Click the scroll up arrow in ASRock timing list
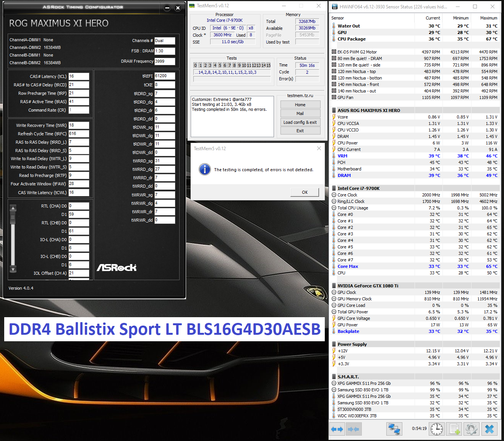Viewport: 504px width, 441px height. (13, 208)
